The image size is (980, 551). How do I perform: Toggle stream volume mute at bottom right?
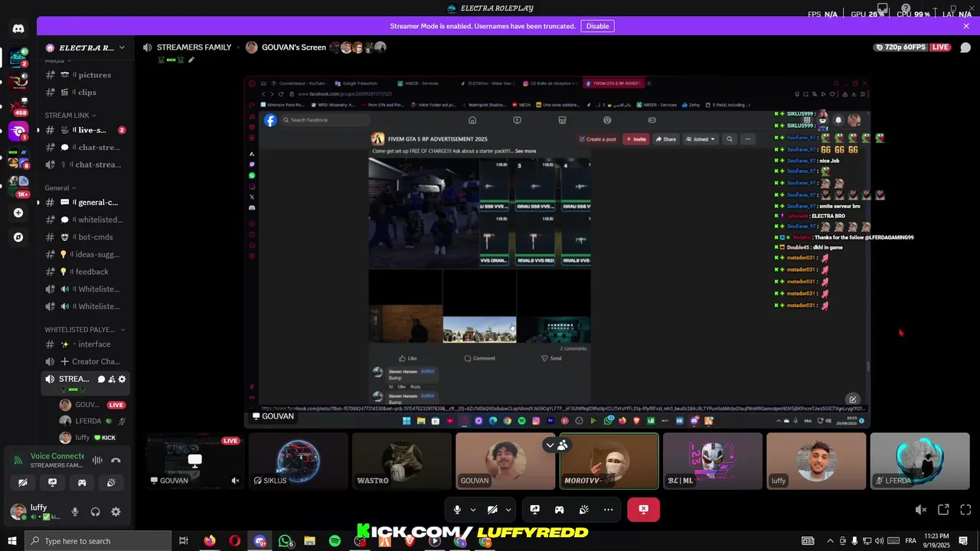pos(921,510)
